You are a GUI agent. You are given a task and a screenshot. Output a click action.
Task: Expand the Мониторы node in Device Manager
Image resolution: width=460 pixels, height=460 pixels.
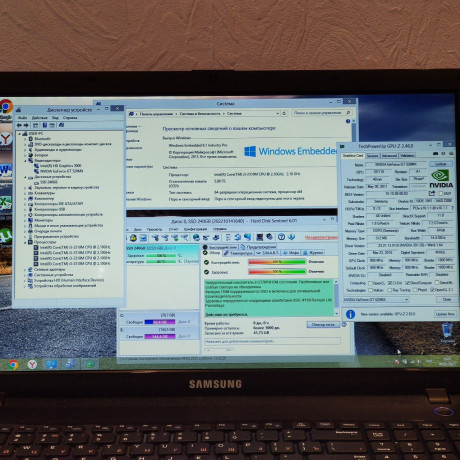25,220
